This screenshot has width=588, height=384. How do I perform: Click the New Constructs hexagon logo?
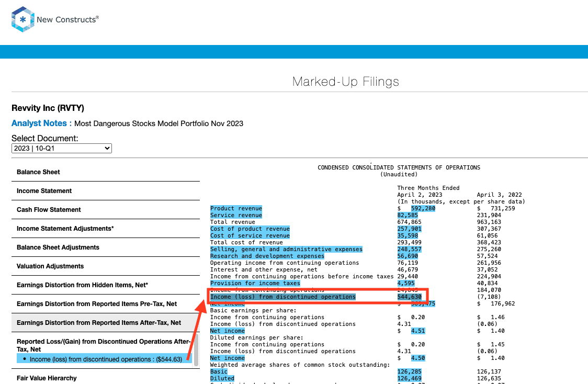22,19
